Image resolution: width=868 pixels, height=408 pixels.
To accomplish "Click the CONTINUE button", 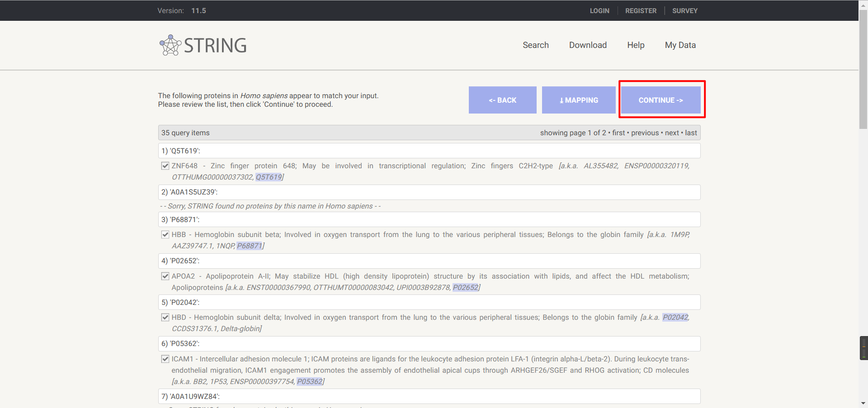I will tap(661, 100).
